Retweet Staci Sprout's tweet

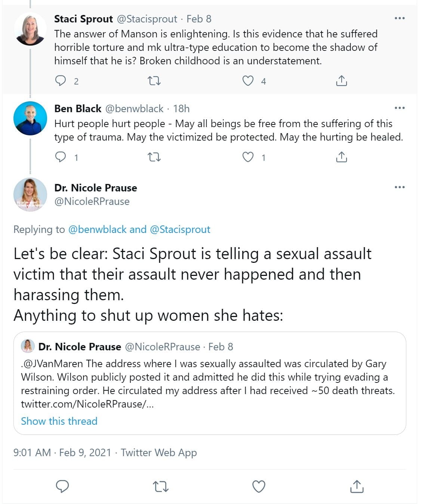pyautogui.click(x=154, y=81)
